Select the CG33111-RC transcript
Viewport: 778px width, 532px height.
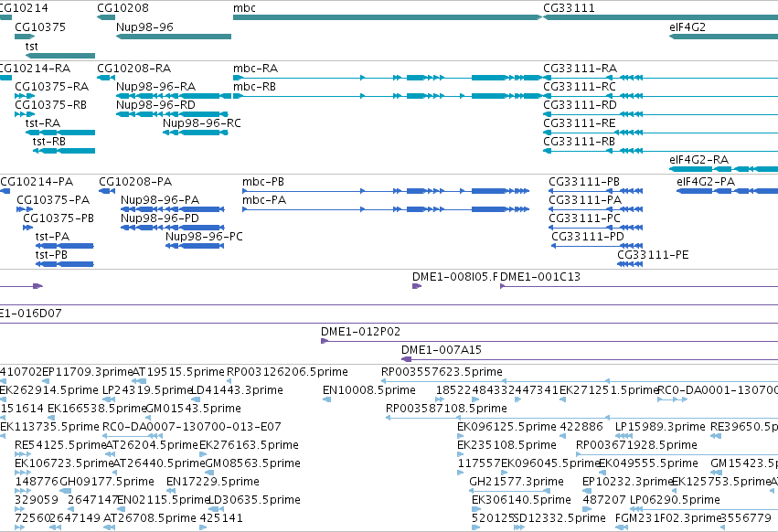tap(660, 96)
